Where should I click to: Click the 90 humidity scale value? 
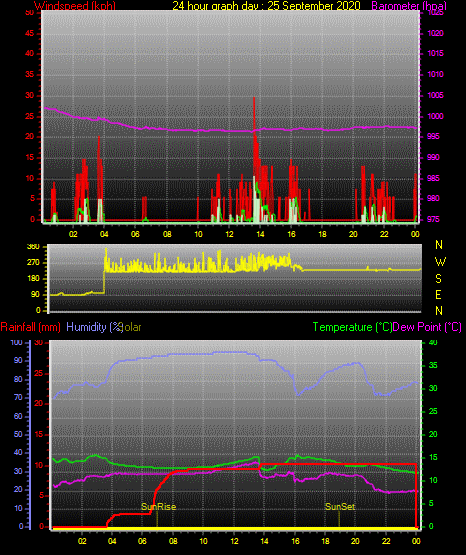[18, 360]
